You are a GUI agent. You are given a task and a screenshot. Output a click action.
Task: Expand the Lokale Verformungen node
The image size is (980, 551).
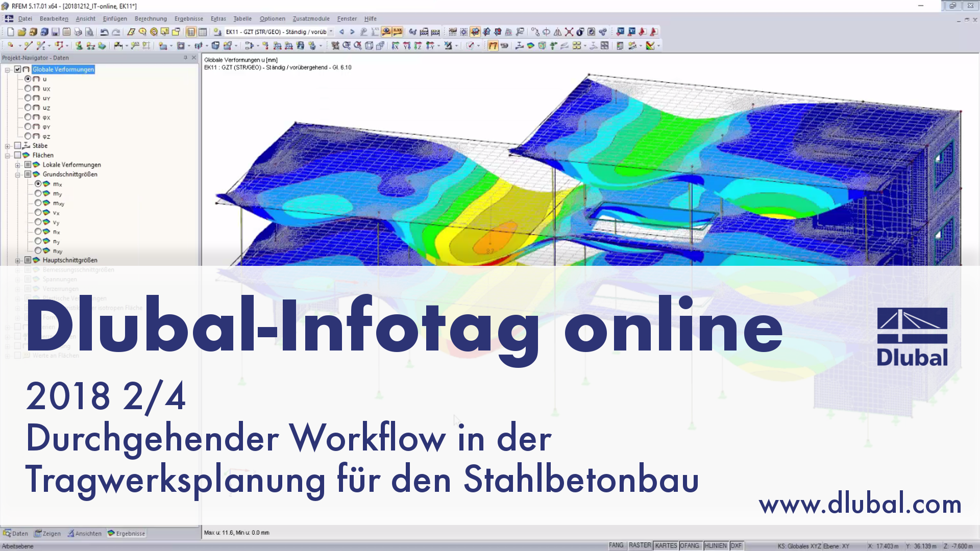pos(18,165)
